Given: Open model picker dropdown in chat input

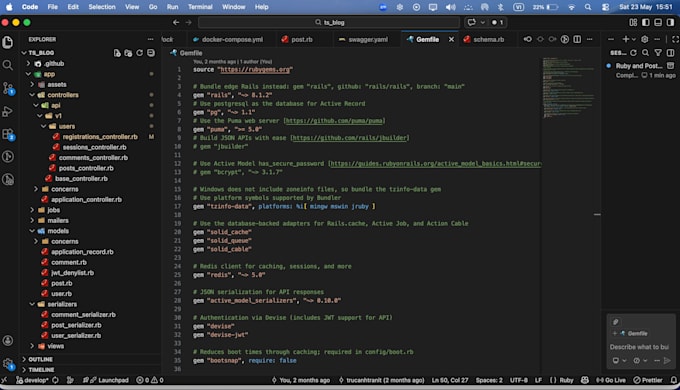Looking at the screenshot, I should point(640,361).
